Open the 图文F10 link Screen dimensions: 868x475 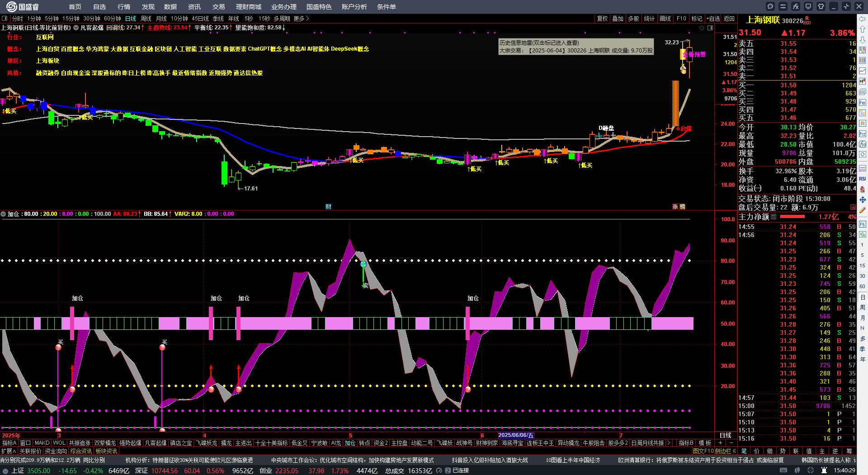[x=703, y=451]
